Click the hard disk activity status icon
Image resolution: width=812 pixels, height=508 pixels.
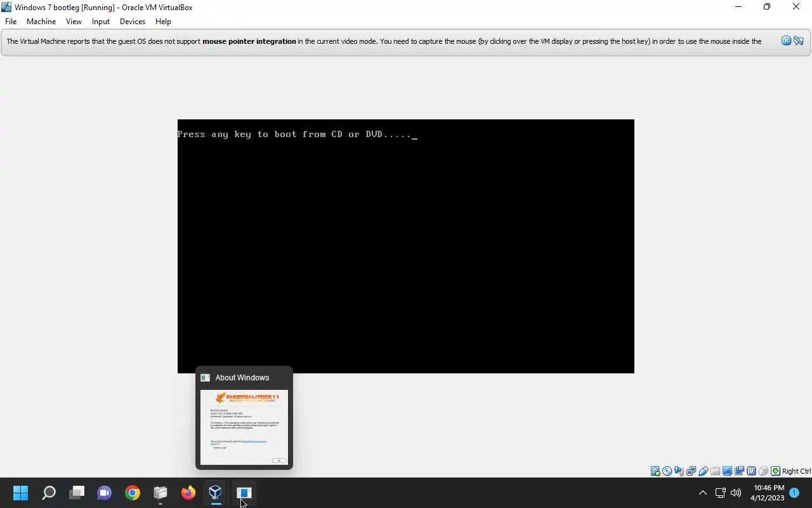[655, 471]
